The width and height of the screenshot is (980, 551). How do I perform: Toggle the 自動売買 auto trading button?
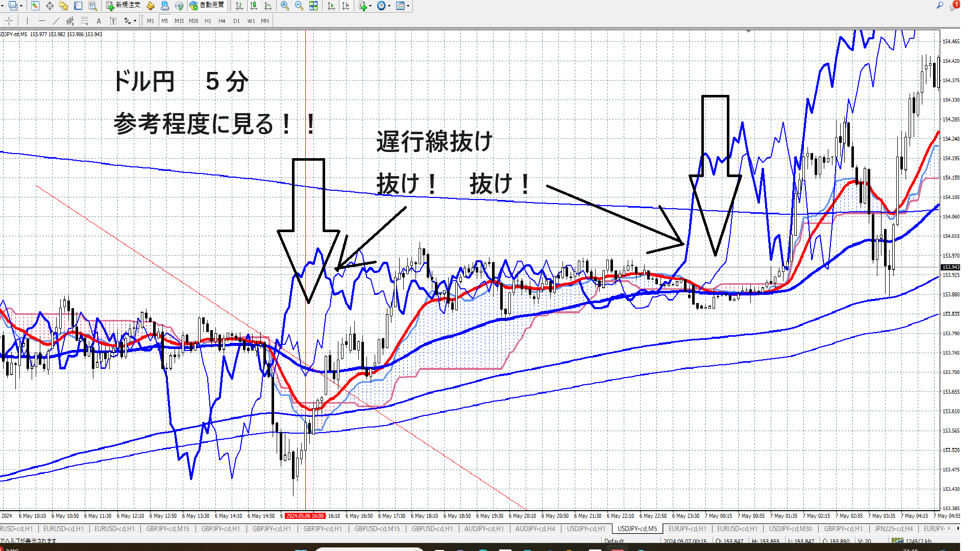[207, 6]
